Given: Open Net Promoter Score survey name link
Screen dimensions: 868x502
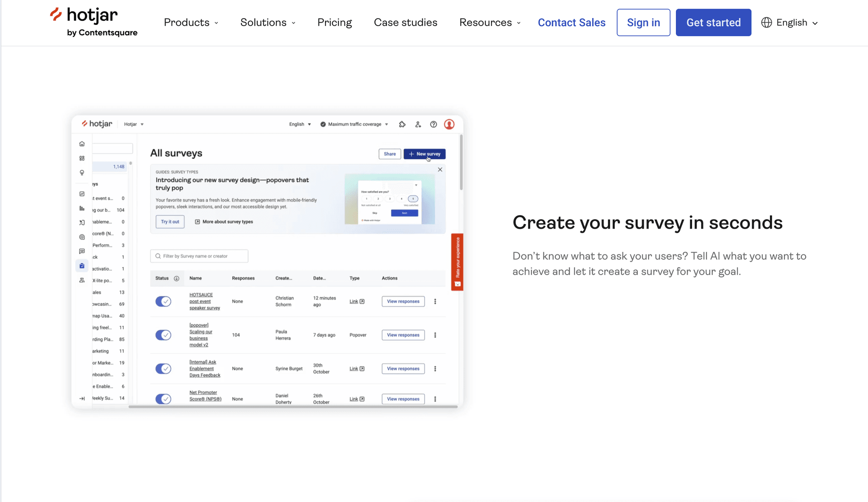Looking at the screenshot, I should (x=205, y=396).
